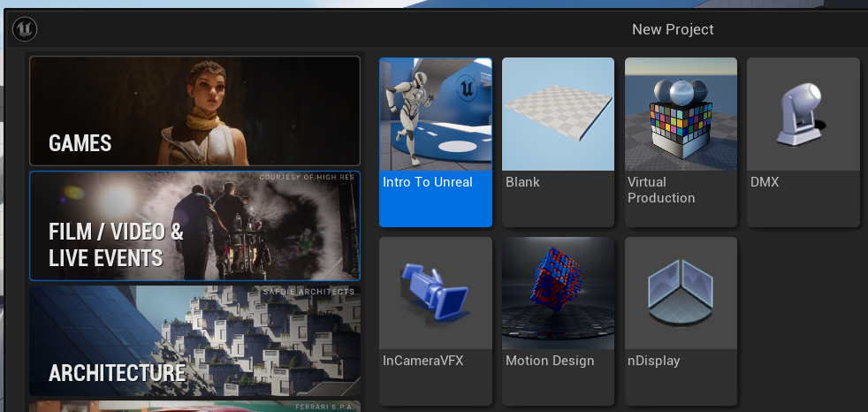Click the Blank template label

click(522, 182)
